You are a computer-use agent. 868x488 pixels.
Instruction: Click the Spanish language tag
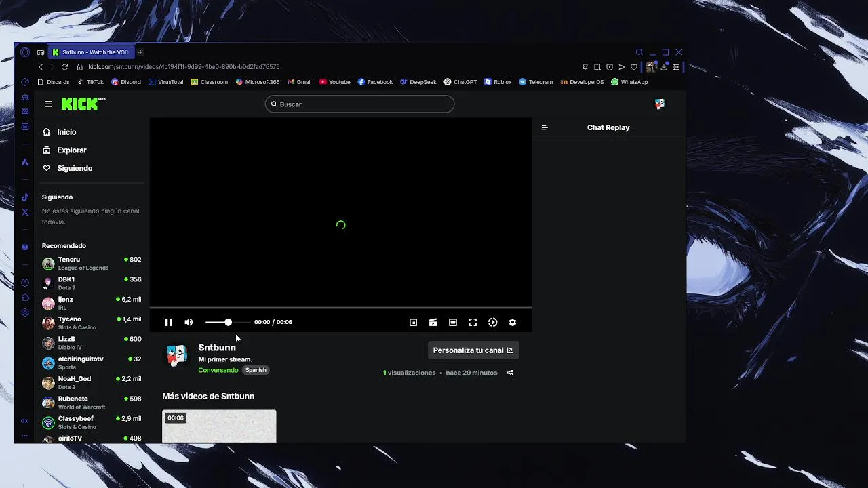[256, 370]
